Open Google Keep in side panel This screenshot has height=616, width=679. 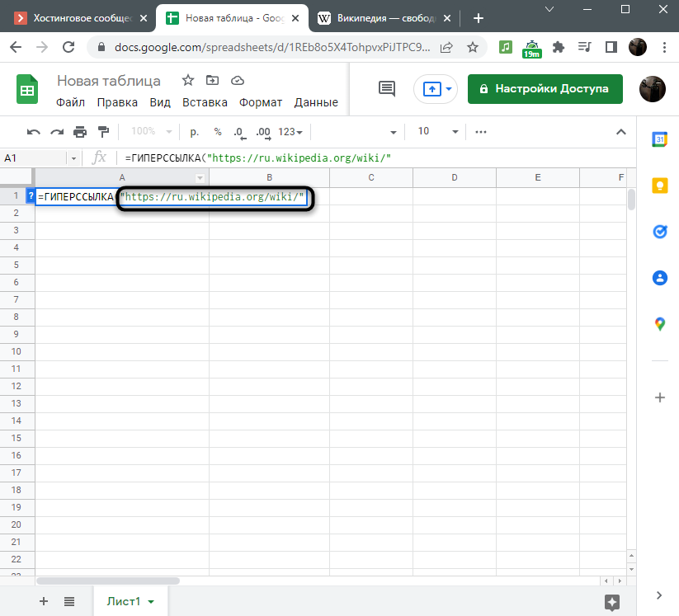pyautogui.click(x=659, y=186)
